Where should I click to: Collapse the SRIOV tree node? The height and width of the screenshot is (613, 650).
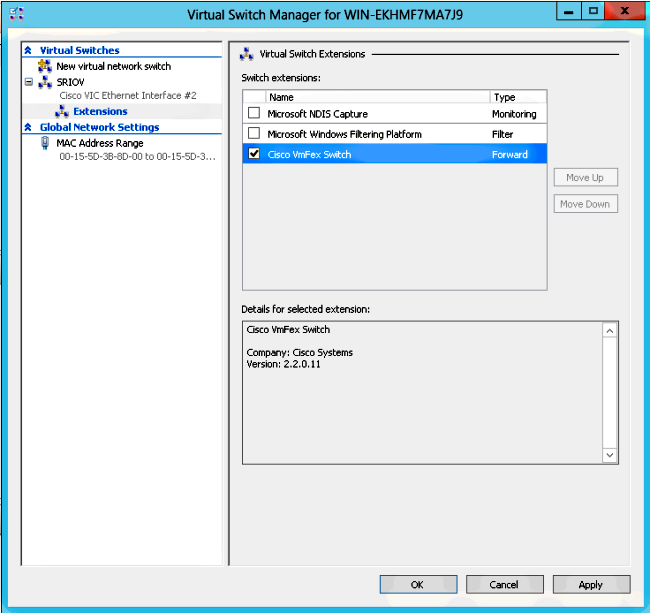tap(29, 82)
